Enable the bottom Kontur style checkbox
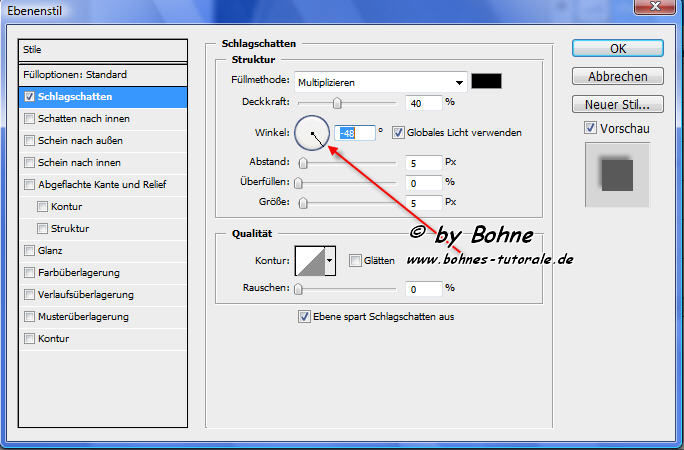The image size is (684, 450). pyautogui.click(x=29, y=338)
